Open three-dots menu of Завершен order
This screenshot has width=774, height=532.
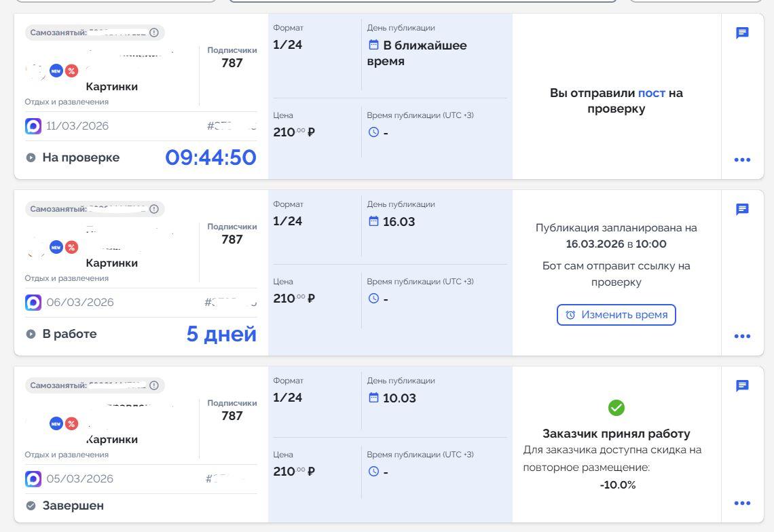[742, 503]
